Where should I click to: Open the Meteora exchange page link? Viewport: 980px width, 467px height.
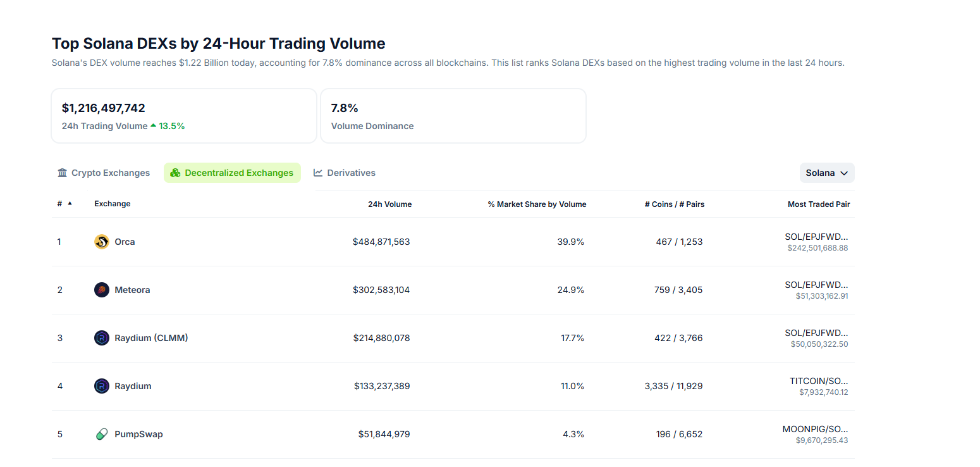click(x=133, y=289)
